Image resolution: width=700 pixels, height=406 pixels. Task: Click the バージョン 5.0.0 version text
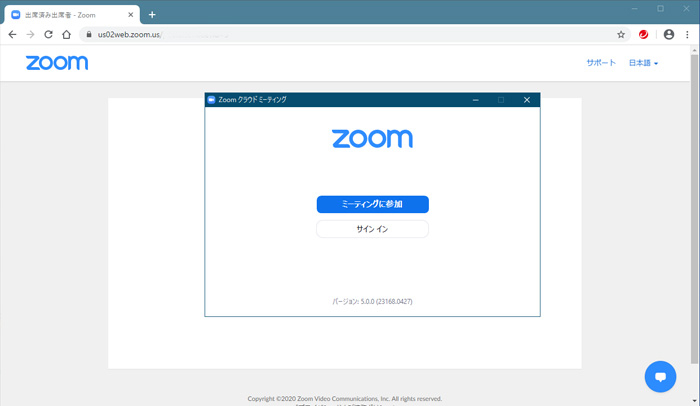(372, 301)
